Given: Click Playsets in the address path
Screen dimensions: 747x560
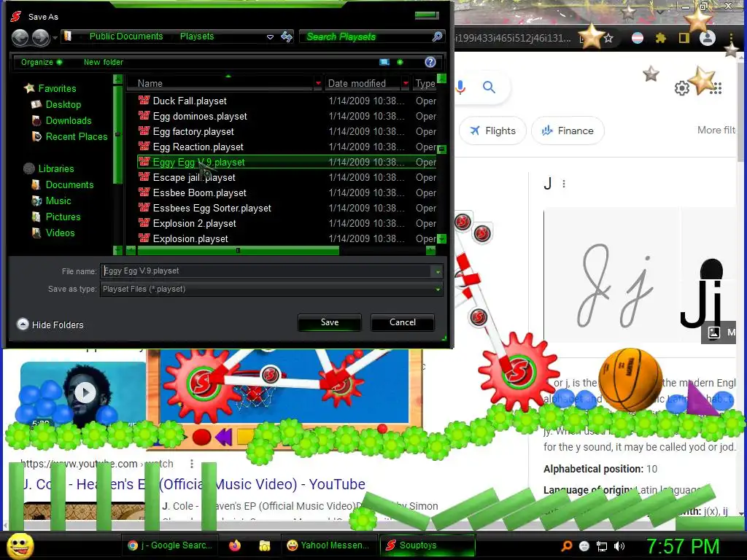Looking at the screenshot, I should click(197, 36).
